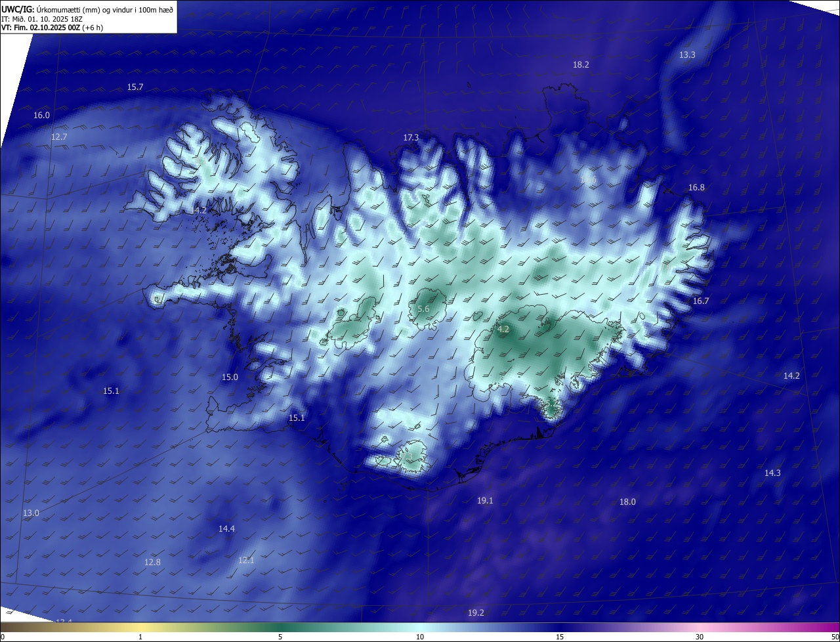
Task: Click the 5 tick on the color scale
Action: point(280,637)
